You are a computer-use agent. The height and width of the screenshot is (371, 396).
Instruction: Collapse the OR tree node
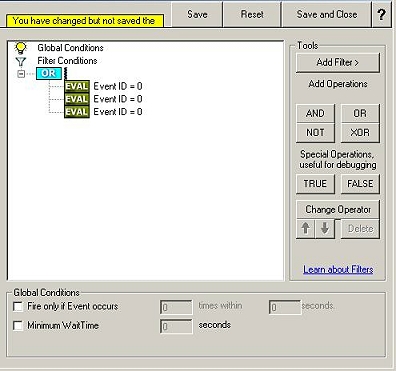(x=21, y=74)
